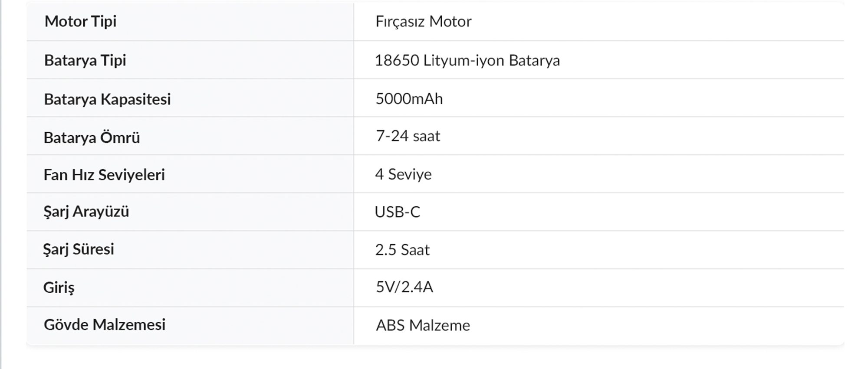Click the Fırçasız Motor value
The height and width of the screenshot is (369, 868).
tap(423, 21)
